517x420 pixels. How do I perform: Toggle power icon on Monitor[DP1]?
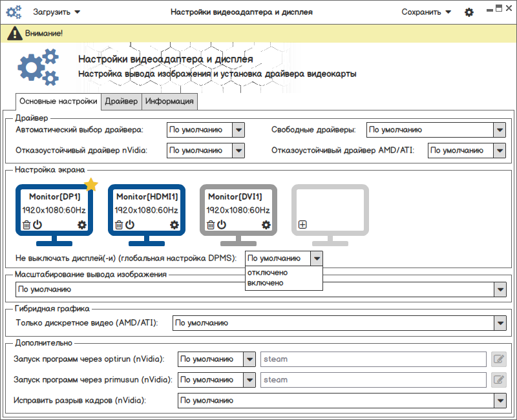pos(37,224)
